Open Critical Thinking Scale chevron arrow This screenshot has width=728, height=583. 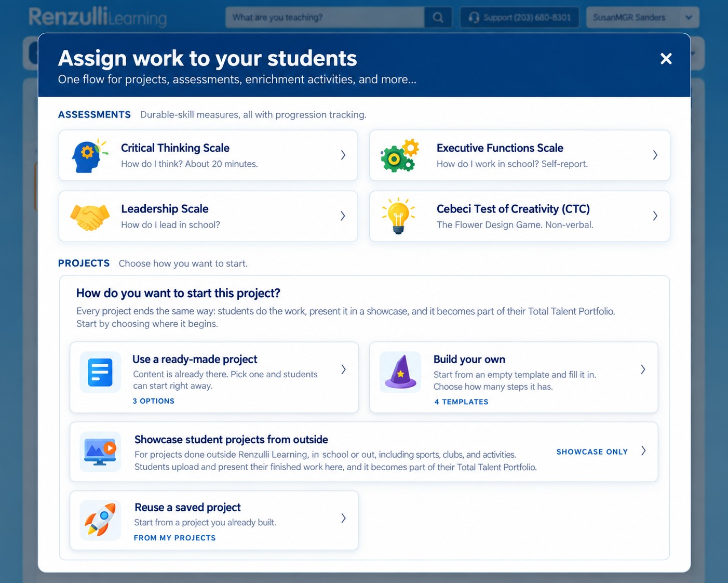click(x=343, y=155)
